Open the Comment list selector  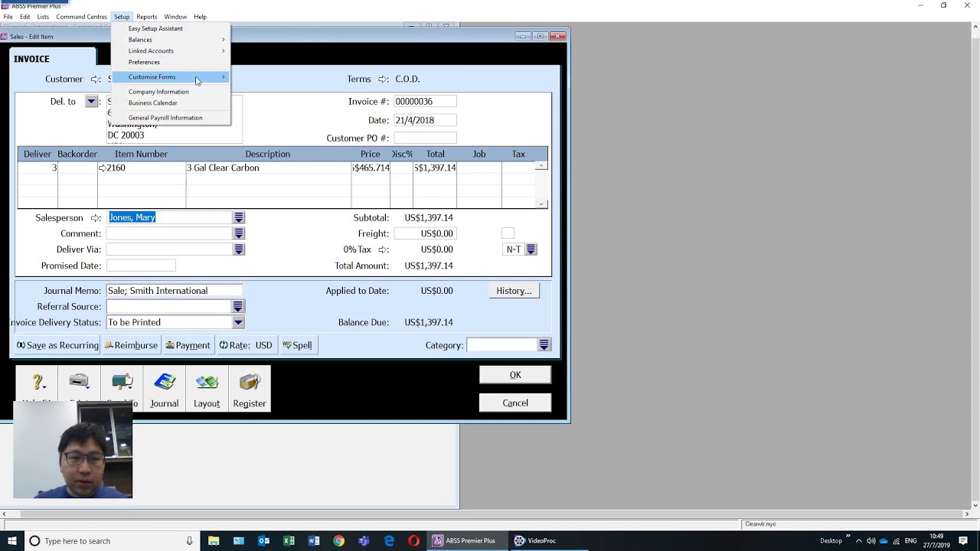pyautogui.click(x=239, y=233)
